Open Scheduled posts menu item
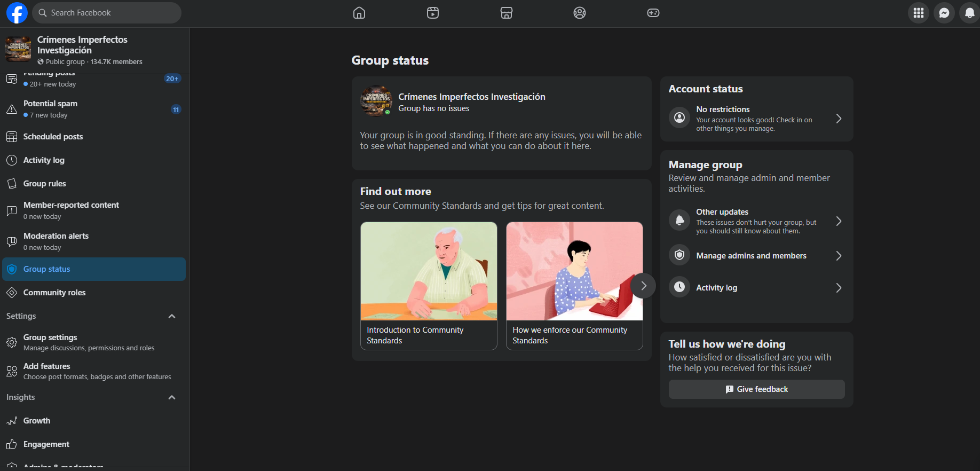This screenshot has width=980, height=471. tap(94, 137)
